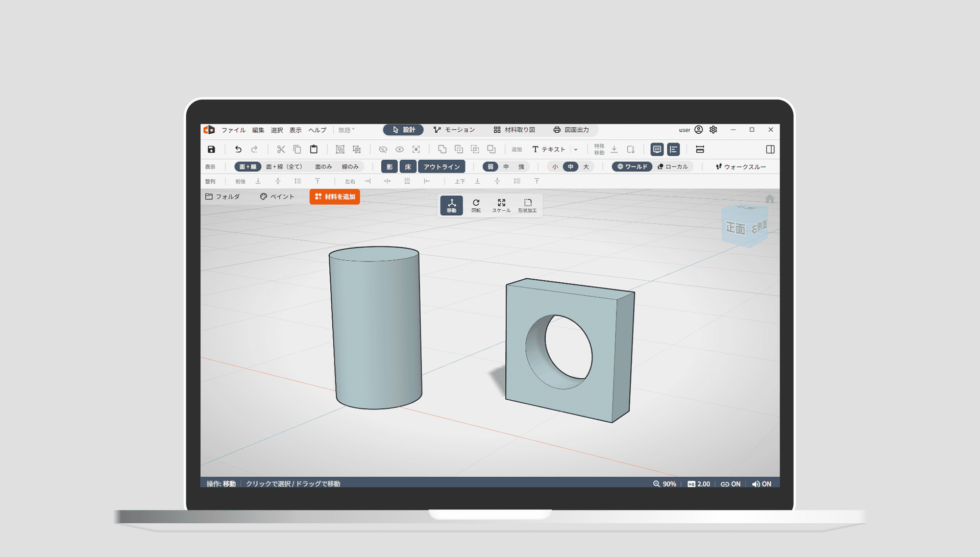Select the 回転 rotate tool
Viewport: 980px width, 557px height.
click(476, 205)
